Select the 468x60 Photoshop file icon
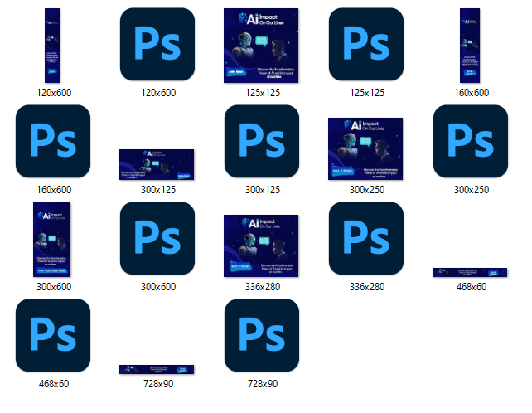 pos(53,336)
